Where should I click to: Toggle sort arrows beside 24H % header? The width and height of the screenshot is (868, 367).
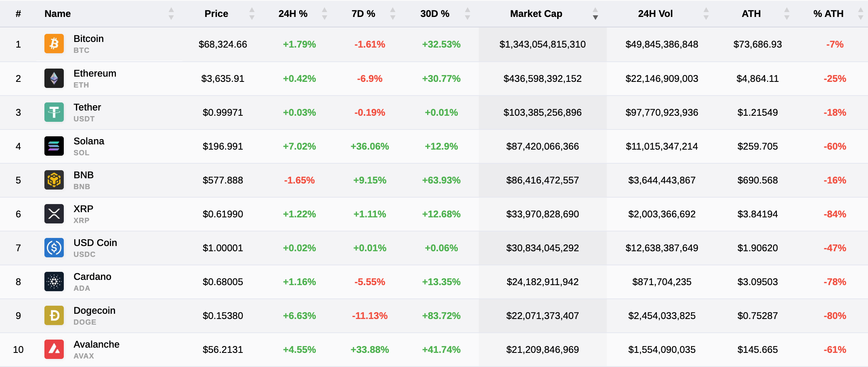(x=324, y=14)
